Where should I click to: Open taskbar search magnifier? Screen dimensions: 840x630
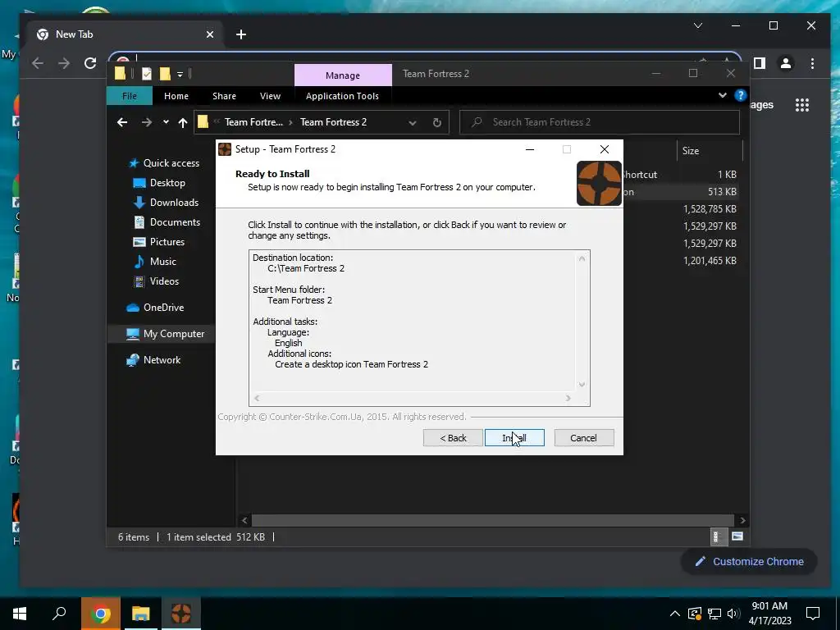59,614
